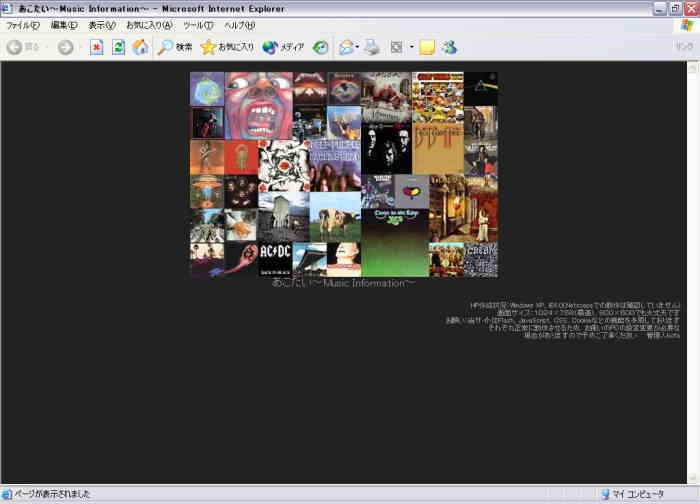Click the AC/DC Back in Black cover
Viewport: 700px width, 504px height.
pyautogui.click(x=275, y=260)
